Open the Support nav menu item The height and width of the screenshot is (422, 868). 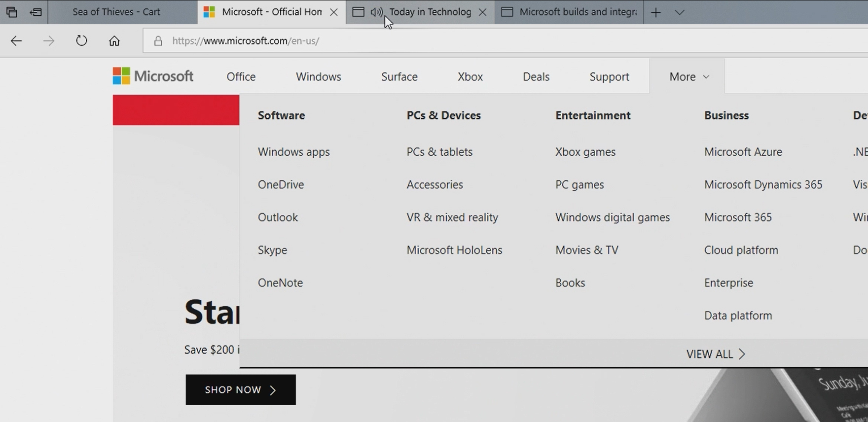pos(609,77)
